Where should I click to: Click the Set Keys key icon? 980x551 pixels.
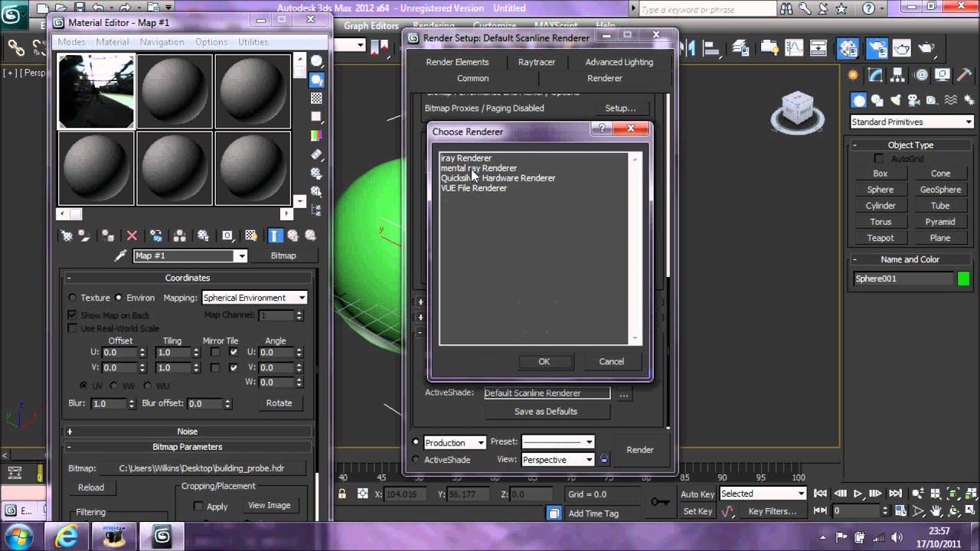(x=659, y=502)
